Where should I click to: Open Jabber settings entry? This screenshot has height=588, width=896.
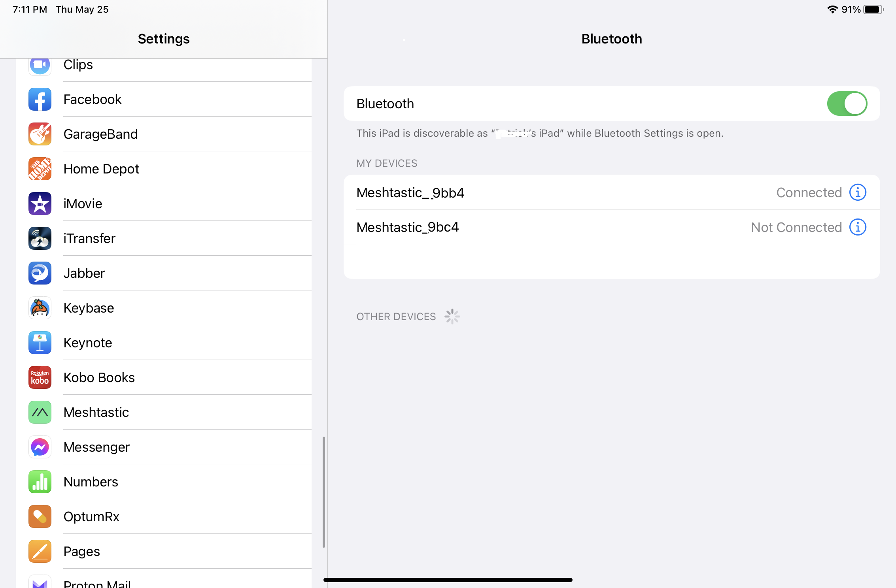pyautogui.click(x=164, y=273)
